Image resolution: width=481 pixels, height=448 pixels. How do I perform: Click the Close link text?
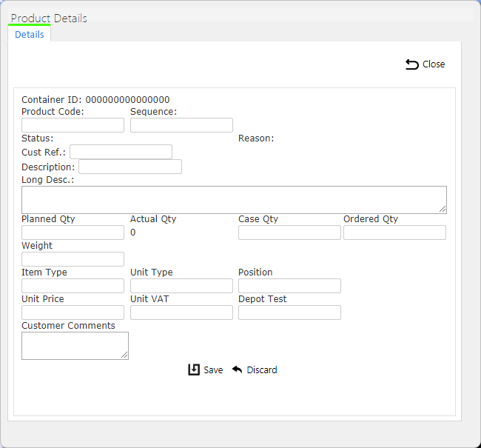434,64
